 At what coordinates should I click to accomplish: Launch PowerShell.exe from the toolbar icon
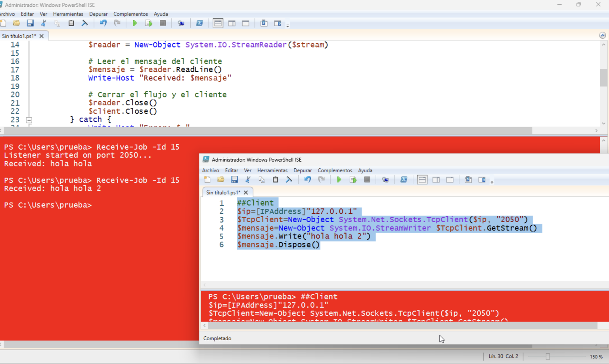[x=200, y=23]
